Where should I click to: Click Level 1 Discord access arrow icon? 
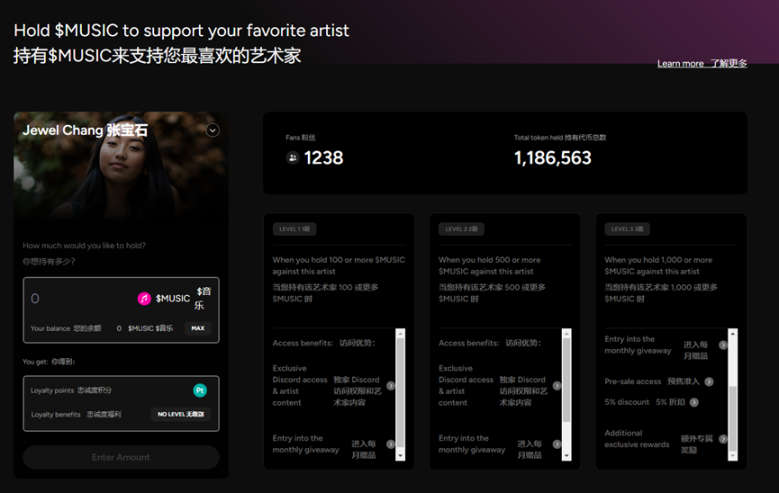(x=390, y=385)
